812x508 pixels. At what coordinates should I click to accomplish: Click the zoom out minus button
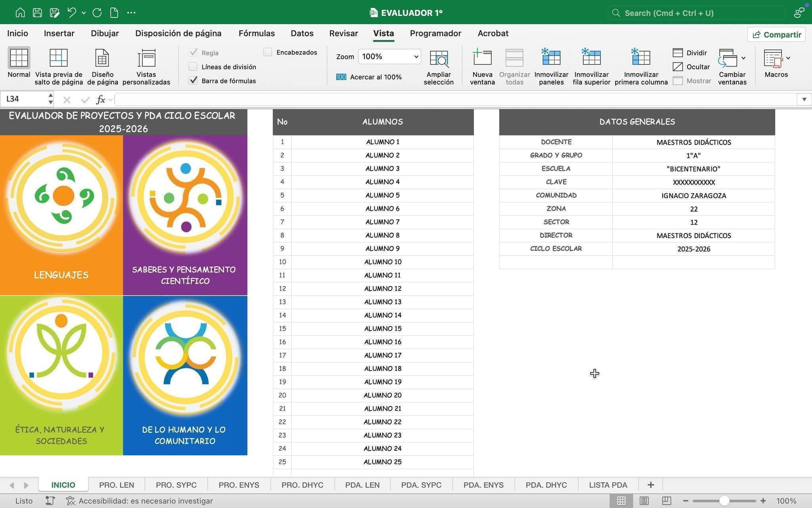coord(686,501)
